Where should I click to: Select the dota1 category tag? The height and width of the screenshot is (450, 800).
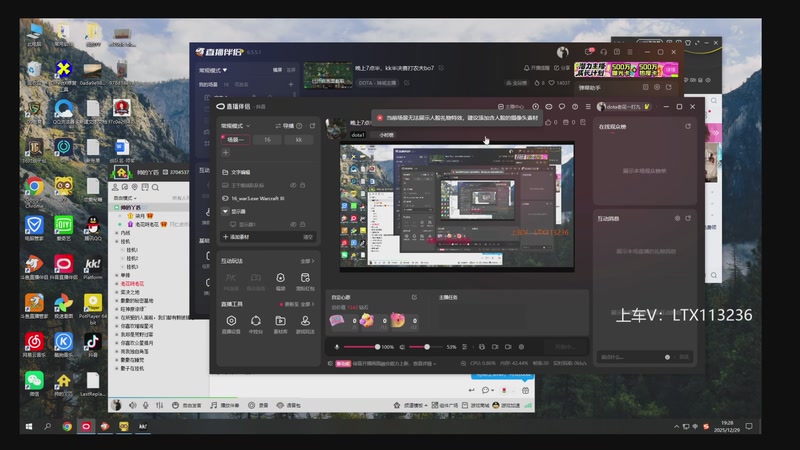[358, 135]
